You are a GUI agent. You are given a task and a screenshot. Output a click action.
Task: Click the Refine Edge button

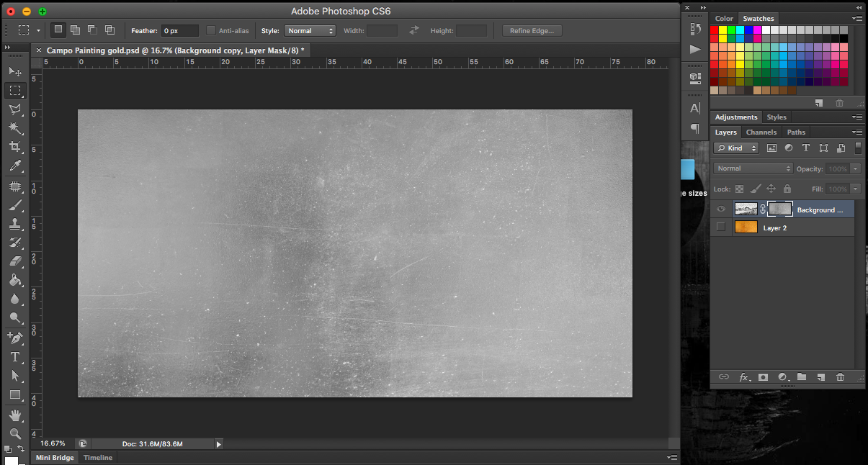click(x=532, y=30)
